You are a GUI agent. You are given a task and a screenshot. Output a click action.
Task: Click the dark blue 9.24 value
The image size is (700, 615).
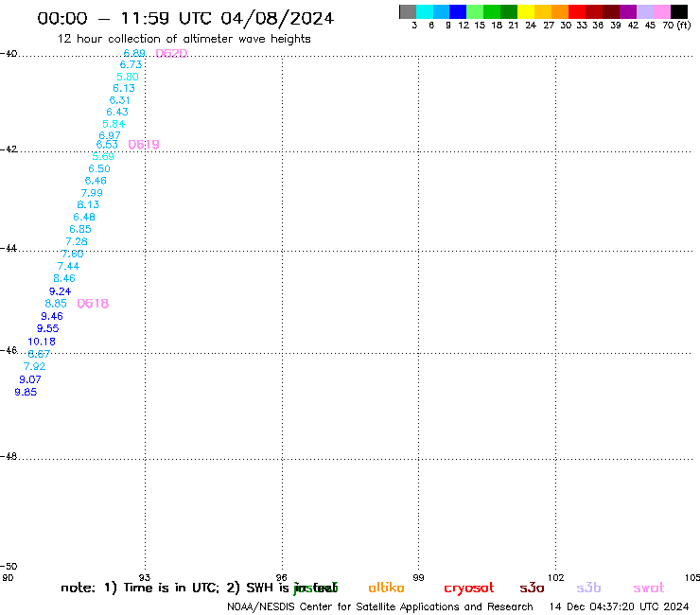(x=60, y=291)
